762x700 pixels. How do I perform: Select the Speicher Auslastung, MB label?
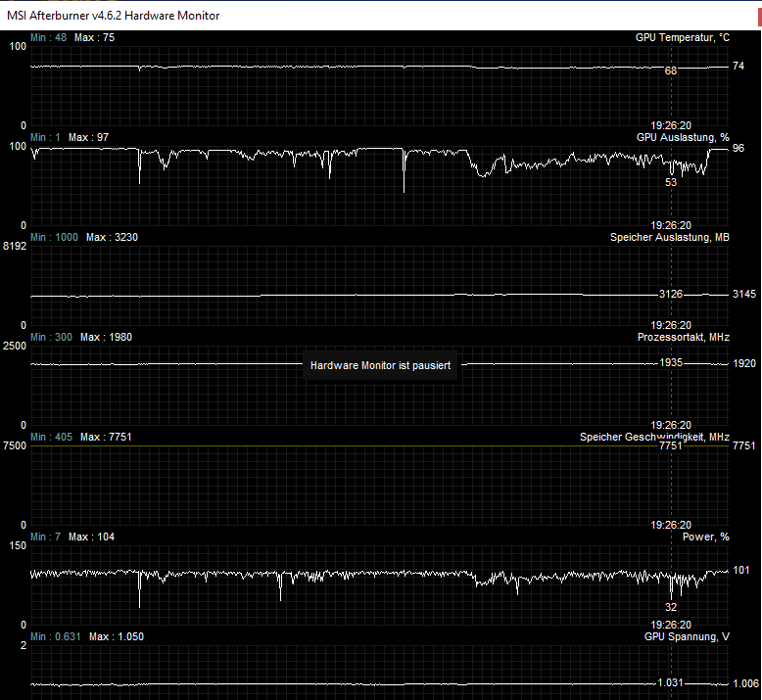[x=670, y=238]
